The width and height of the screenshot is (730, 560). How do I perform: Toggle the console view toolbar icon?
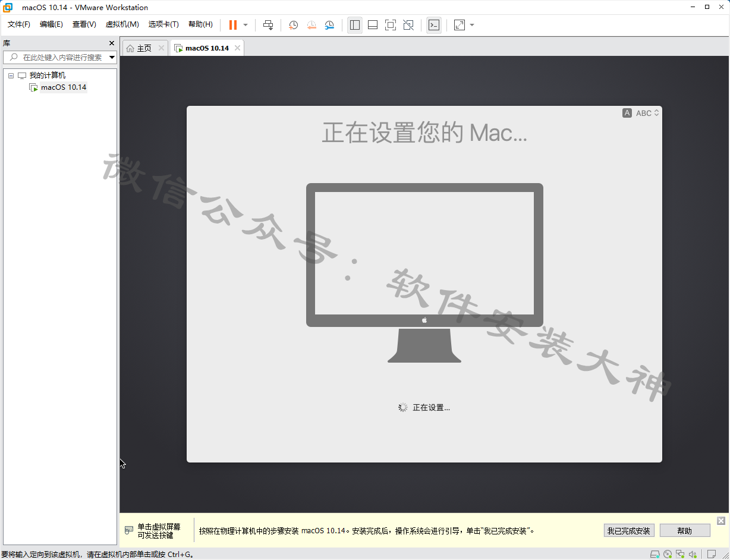click(x=434, y=25)
